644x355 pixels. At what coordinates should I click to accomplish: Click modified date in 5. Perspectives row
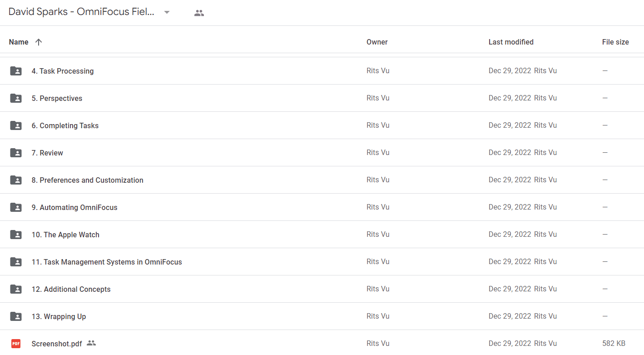[510, 98]
